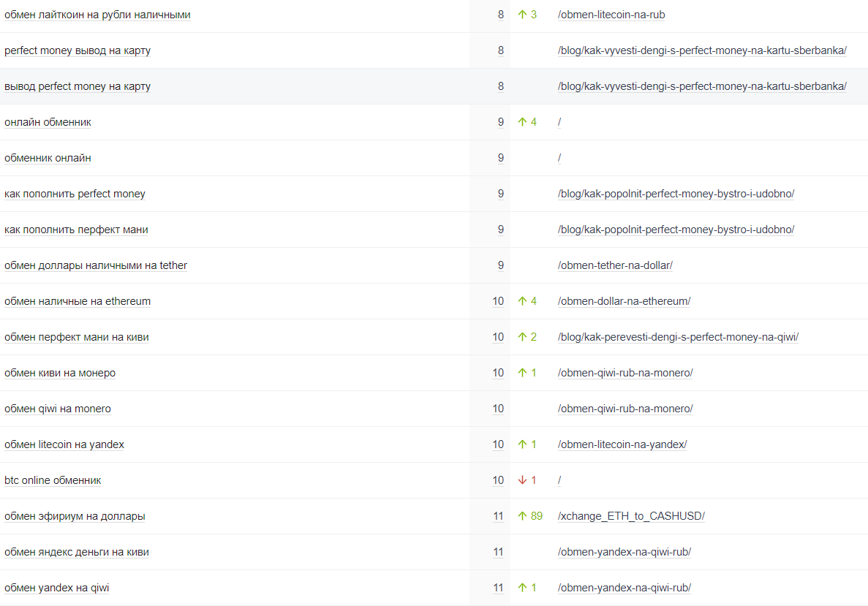Open keyword "обмен перфект мани на киви"
Image resolution: width=868 pixels, height=606 pixels.
(76, 337)
